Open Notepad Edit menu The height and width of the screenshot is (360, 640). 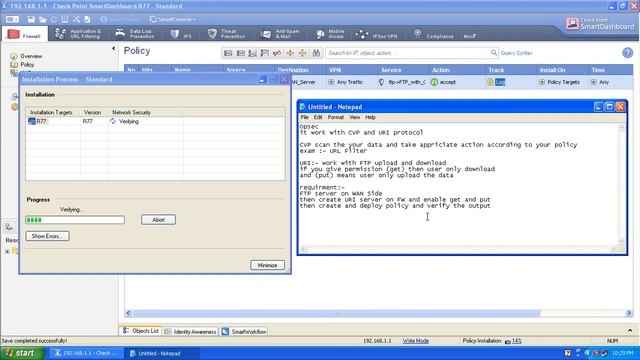click(318, 117)
